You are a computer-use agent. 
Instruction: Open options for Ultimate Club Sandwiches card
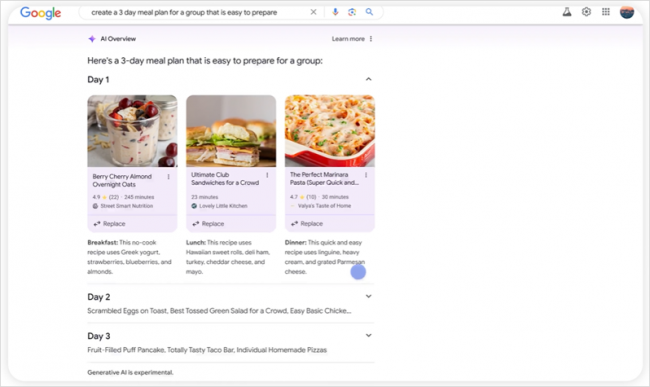(x=267, y=175)
